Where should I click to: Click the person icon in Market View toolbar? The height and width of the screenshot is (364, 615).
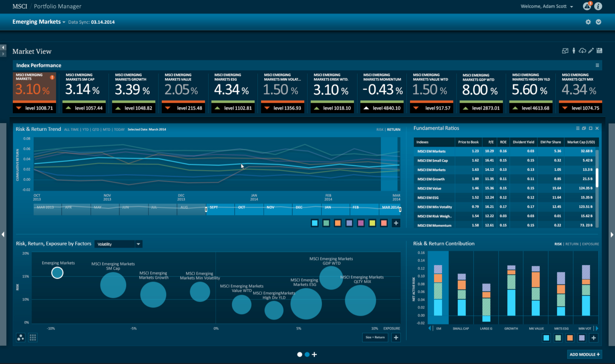tap(574, 50)
